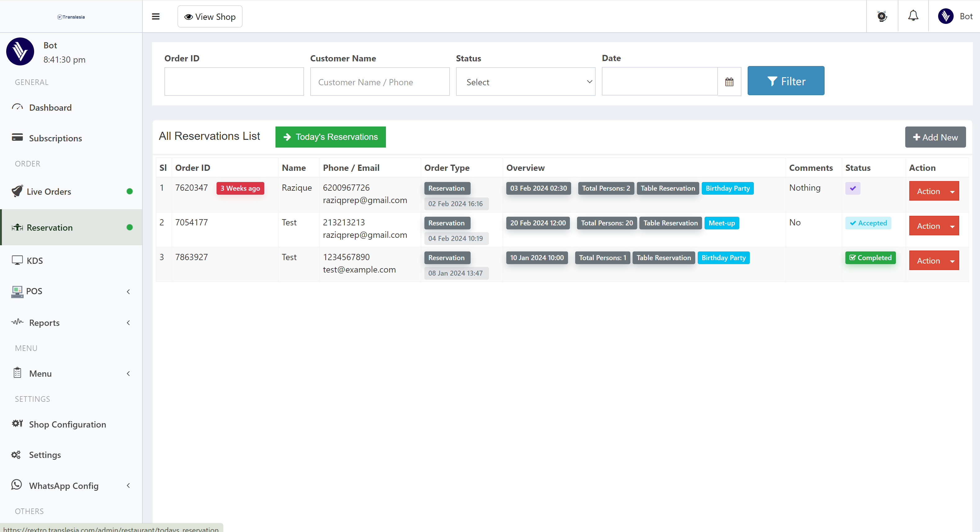Screen dimensions: 980x532
Task: Click the webcam icon in top bar
Action: (882, 16)
